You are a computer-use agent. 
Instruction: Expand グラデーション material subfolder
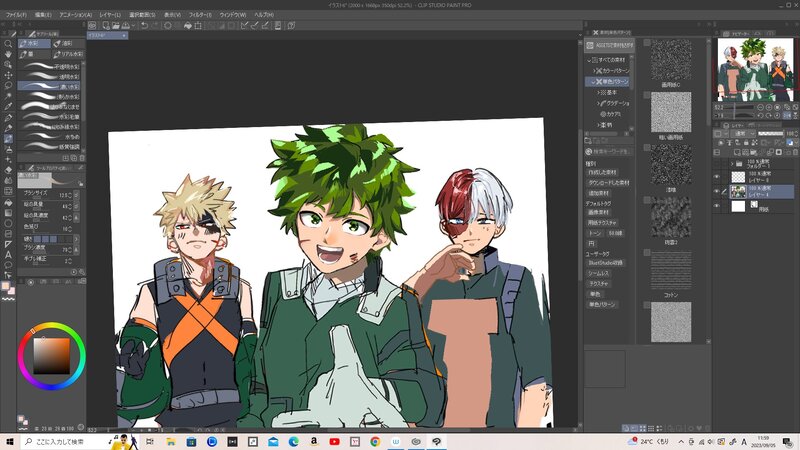click(598, 103)
